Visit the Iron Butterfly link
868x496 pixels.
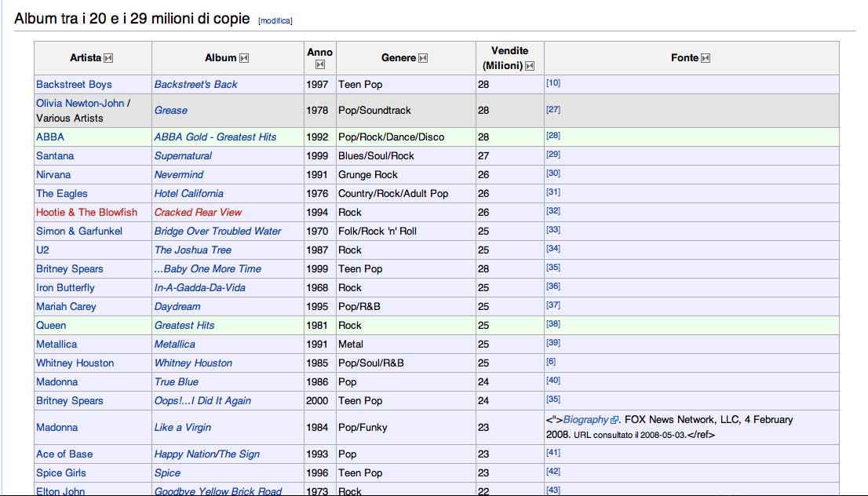pos(65,287)
